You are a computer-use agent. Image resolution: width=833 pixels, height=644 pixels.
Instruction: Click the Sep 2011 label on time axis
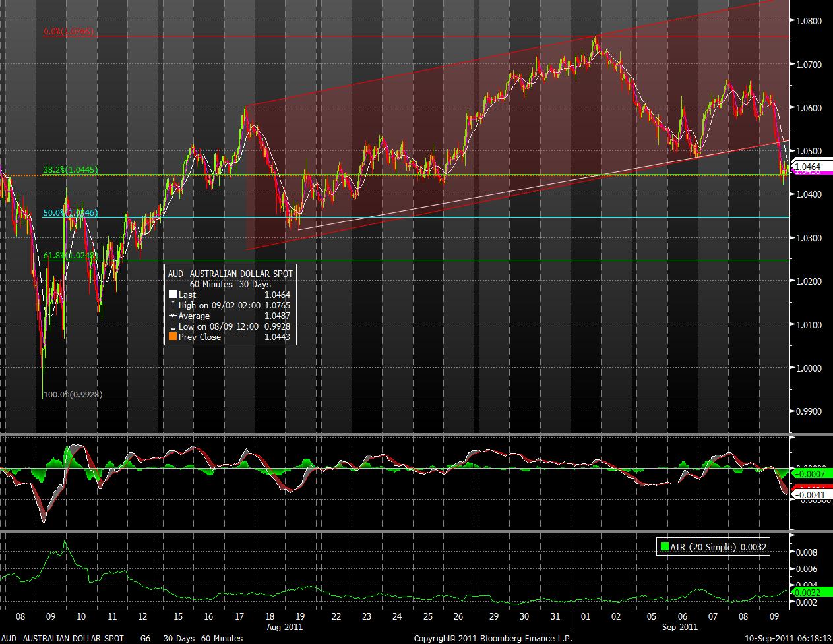point(680,626)
